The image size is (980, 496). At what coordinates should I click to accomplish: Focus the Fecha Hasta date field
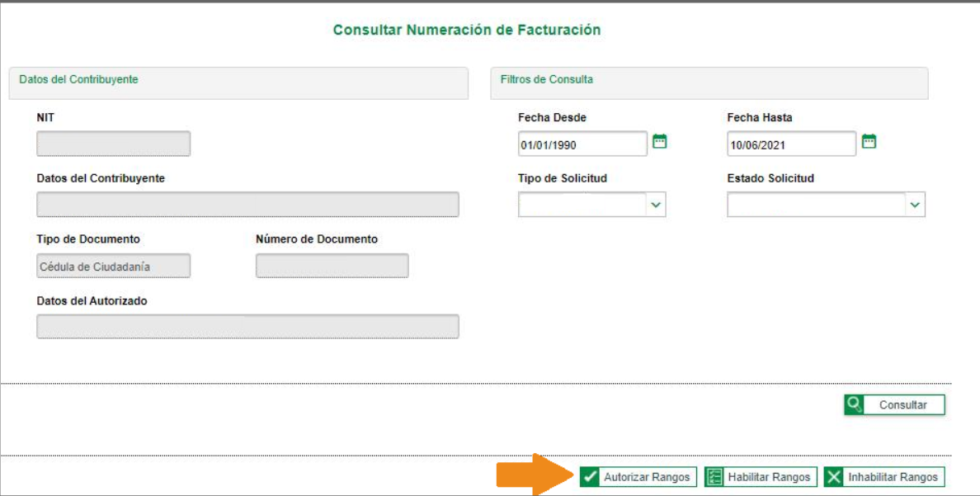pos(791,144)
